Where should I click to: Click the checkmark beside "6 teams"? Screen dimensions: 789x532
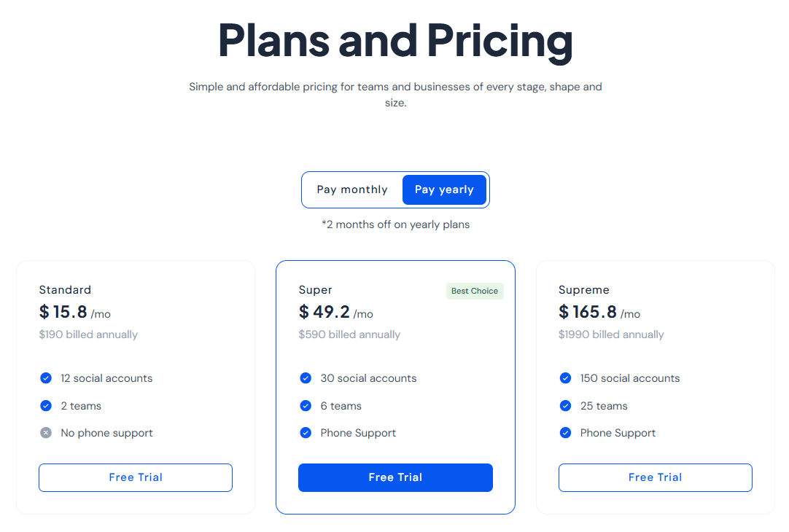306,406
